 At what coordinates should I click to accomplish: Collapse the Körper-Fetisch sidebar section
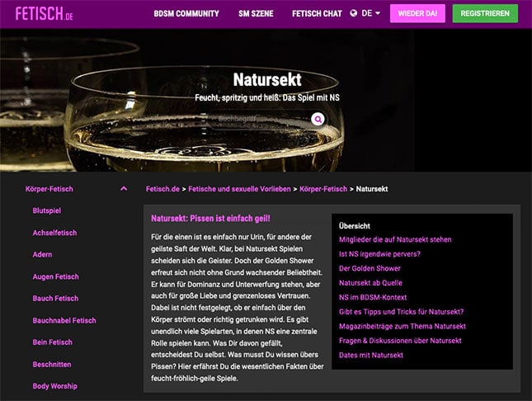tap(124, 188)
